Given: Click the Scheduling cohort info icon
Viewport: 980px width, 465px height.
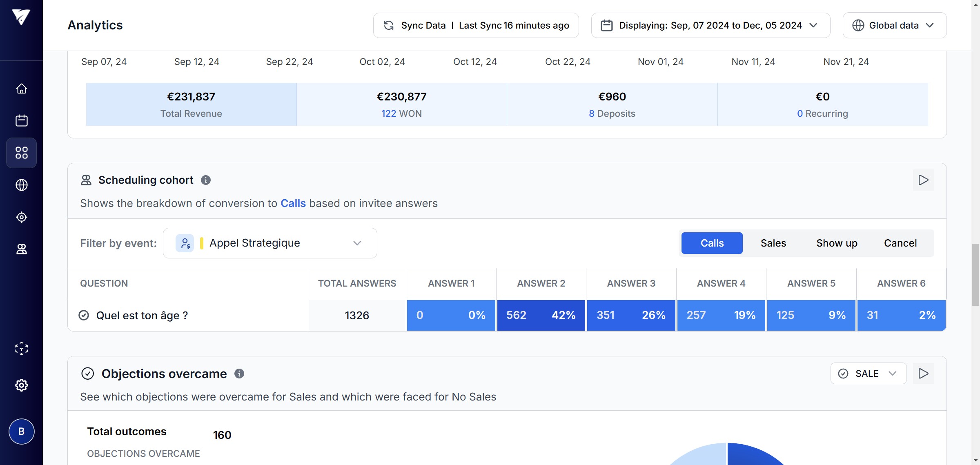Looking at the screenshot, I should coord(206,180).
